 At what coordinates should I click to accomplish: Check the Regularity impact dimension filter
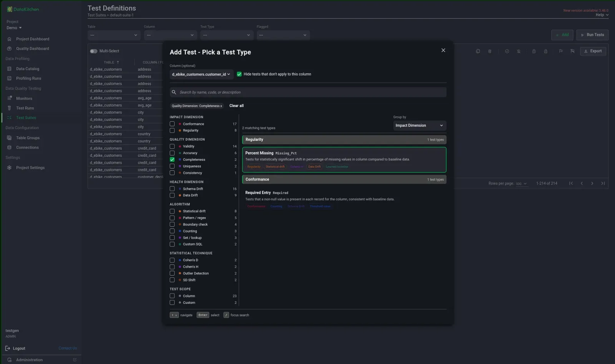coord(172,131)
